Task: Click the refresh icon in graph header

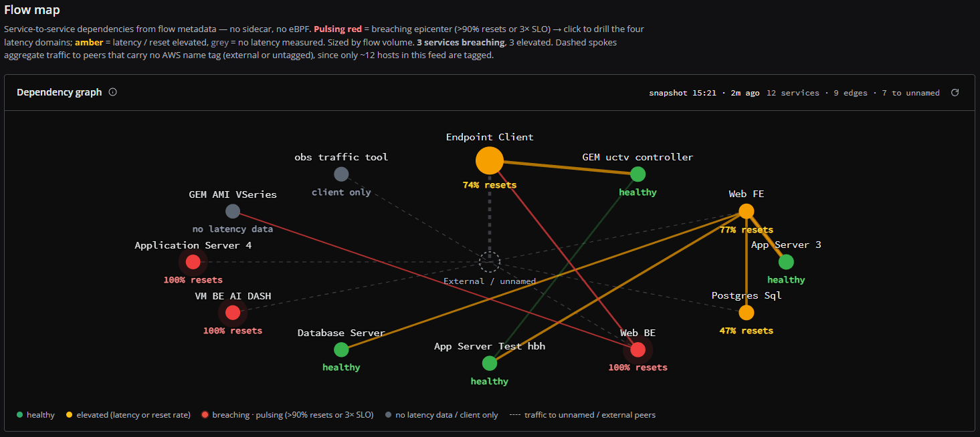Action: pyautogui.click(x=955, y=93)
